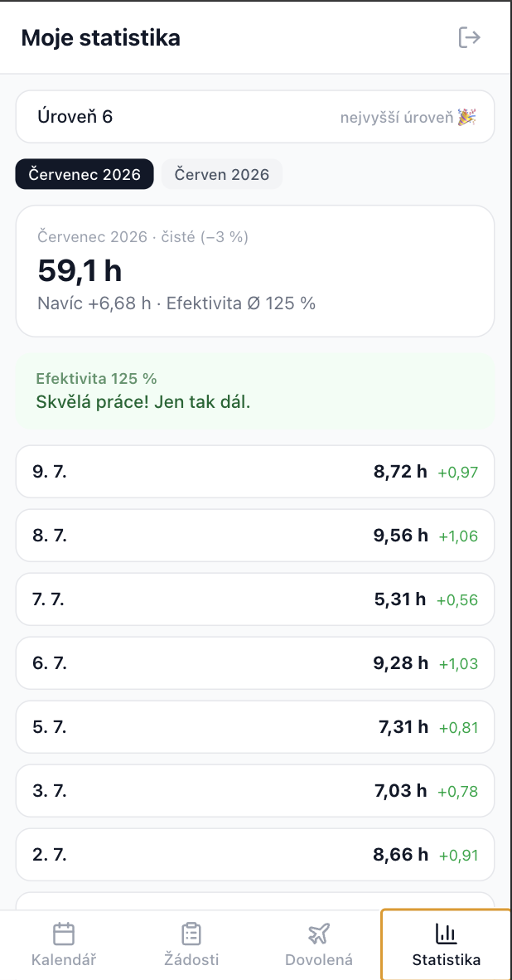Open the 6. 7. entry with 9,28 h
The height and width of the screenshot is (980, 512).
coord(254,663)
